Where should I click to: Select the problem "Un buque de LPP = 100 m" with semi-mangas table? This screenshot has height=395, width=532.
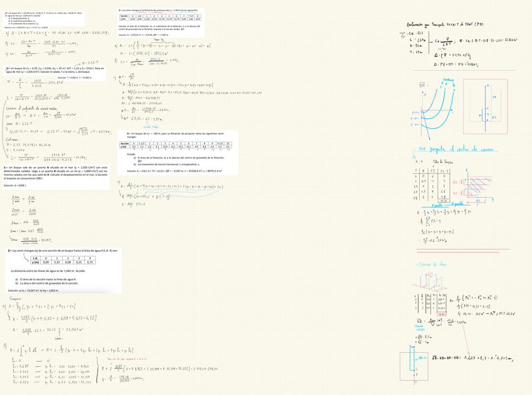pos(178,153)
